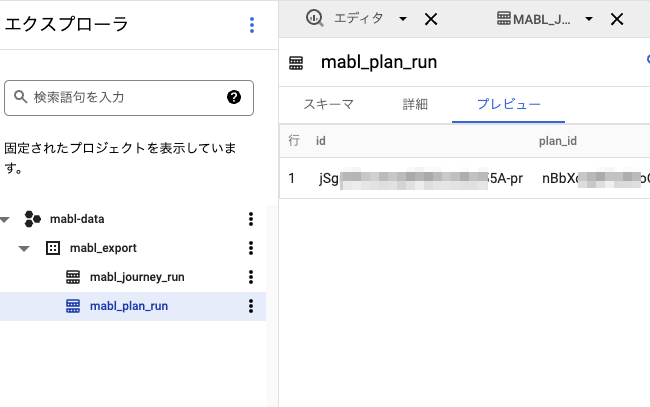Open actions menu for mabl_journey_run table
Viewport: 650px width, 407px height.
point(251,277)
